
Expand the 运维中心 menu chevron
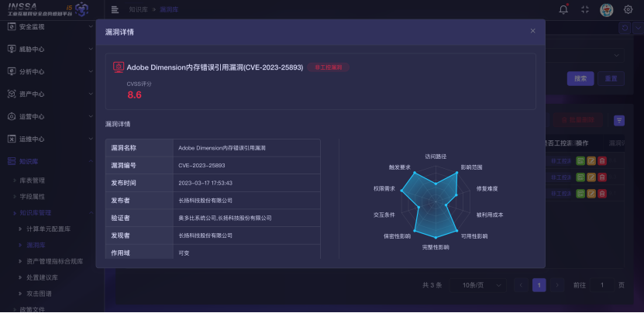[x=91, y=139]
